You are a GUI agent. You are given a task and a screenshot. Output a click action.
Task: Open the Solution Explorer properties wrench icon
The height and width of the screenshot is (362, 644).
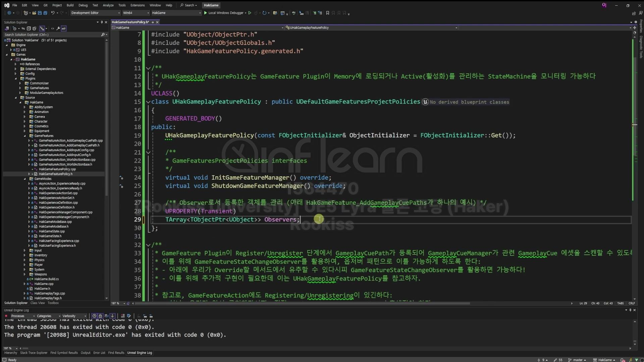(58, 28)
